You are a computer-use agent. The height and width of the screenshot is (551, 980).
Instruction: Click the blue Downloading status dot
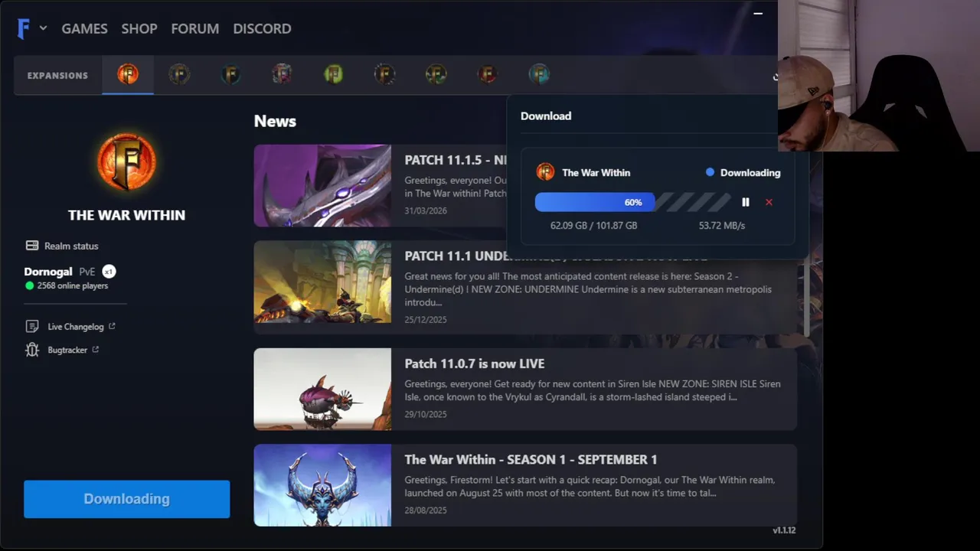(710, 172)
